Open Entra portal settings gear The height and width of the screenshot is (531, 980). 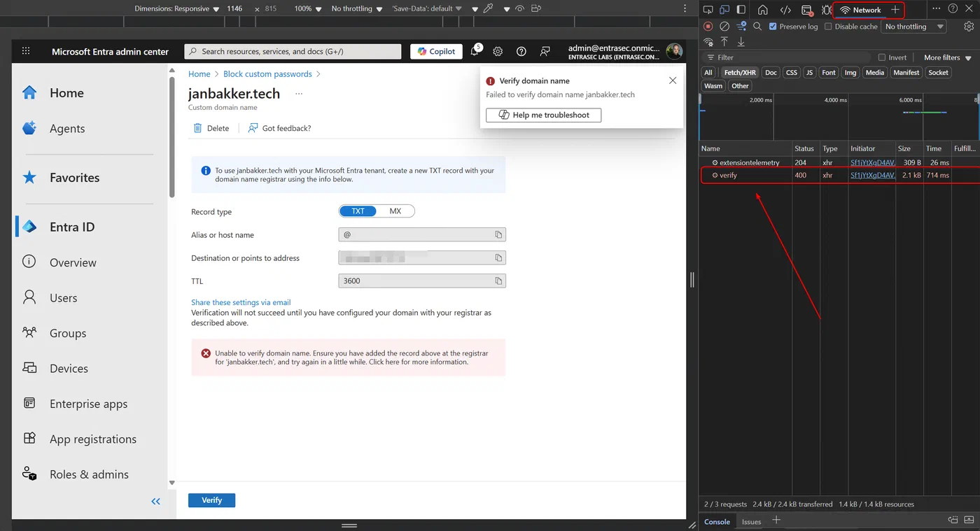point(498,51)
